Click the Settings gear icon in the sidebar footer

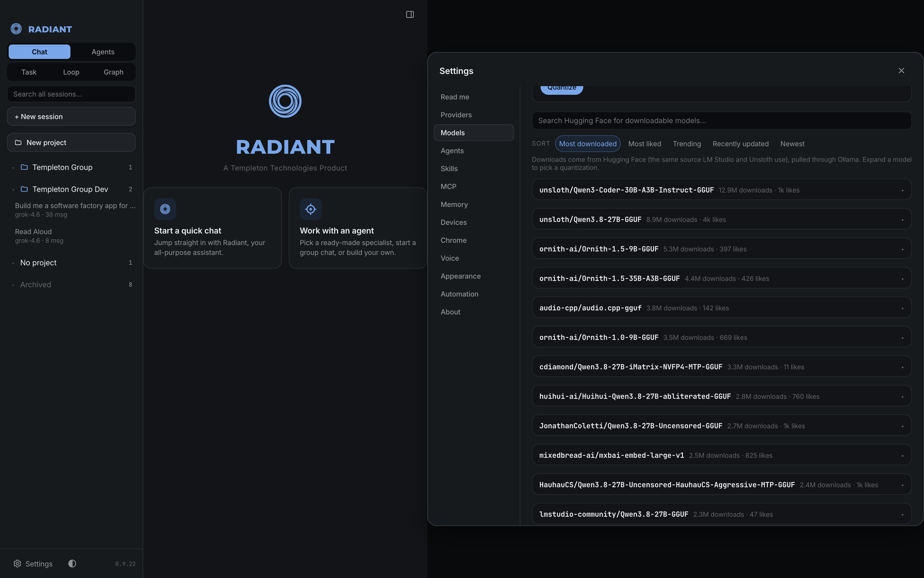pyautogui.click(x=17, y=564)
